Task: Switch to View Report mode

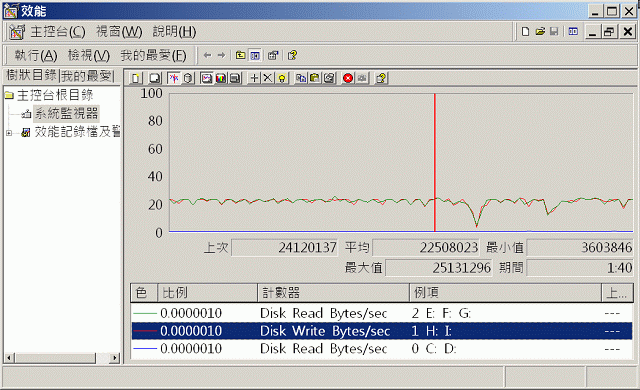Action: coord(235,78)
